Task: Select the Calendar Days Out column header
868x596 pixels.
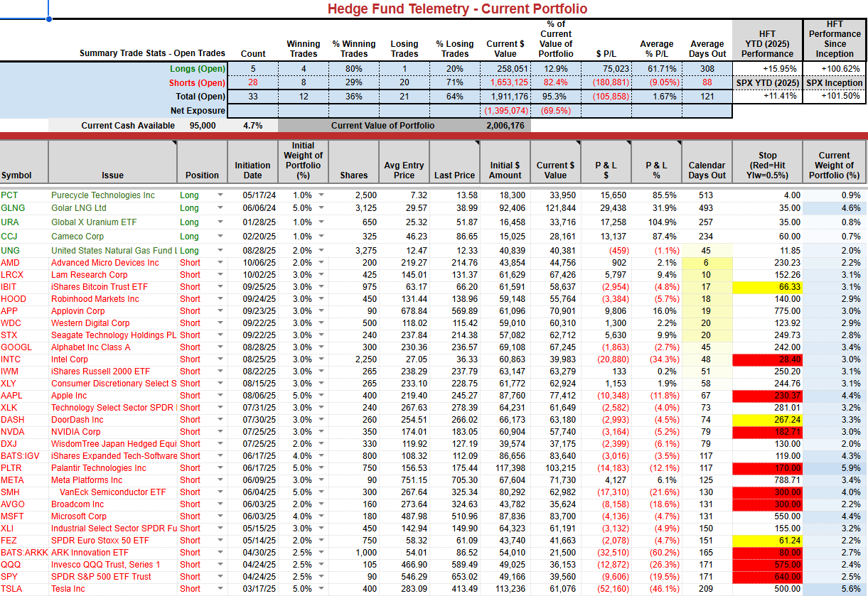Action: pos(706,162)
